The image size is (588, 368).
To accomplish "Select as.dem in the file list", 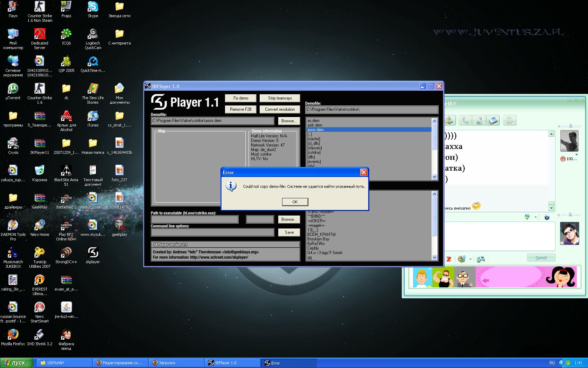I will click(x=369, y=121).
